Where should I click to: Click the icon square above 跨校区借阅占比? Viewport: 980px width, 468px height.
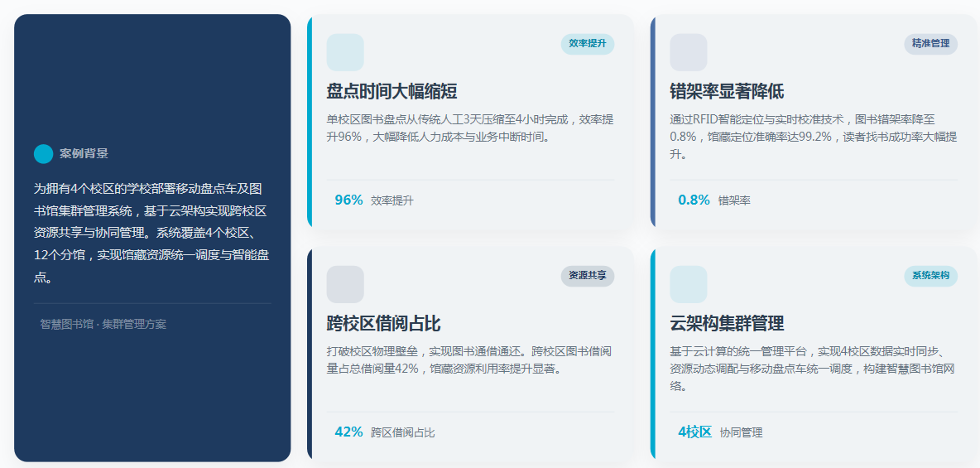[345, 284]
